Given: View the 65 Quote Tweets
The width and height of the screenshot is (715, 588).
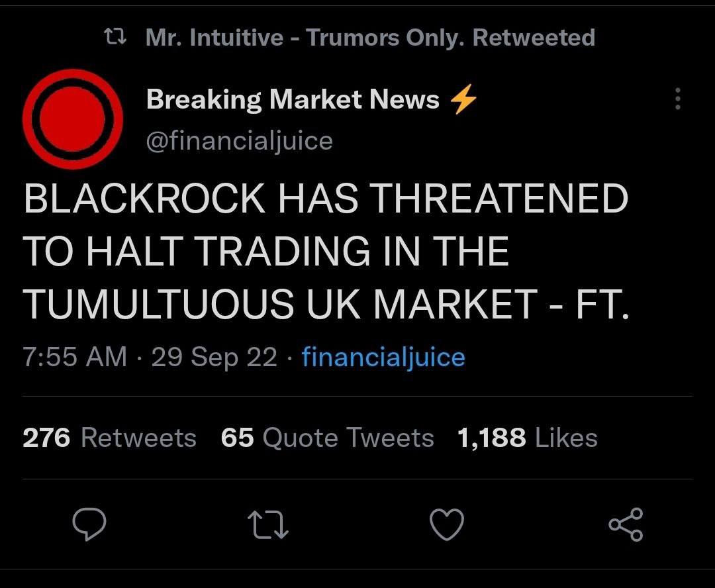Looking at the screenshot, I should pyautogui.click(x=328, y=438).
